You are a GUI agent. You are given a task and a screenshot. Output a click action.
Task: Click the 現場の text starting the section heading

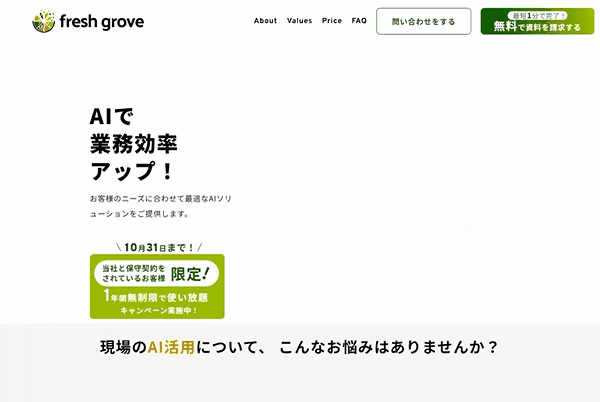pos(123,348)
